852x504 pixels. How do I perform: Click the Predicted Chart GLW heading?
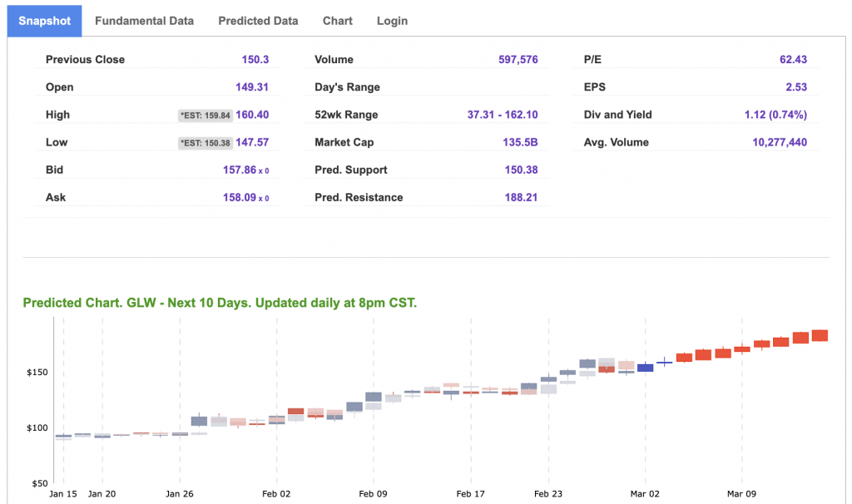click(x=220, y=303)
